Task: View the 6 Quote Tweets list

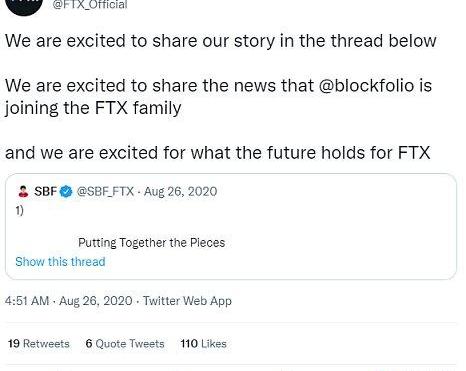Action: point(125,344)
